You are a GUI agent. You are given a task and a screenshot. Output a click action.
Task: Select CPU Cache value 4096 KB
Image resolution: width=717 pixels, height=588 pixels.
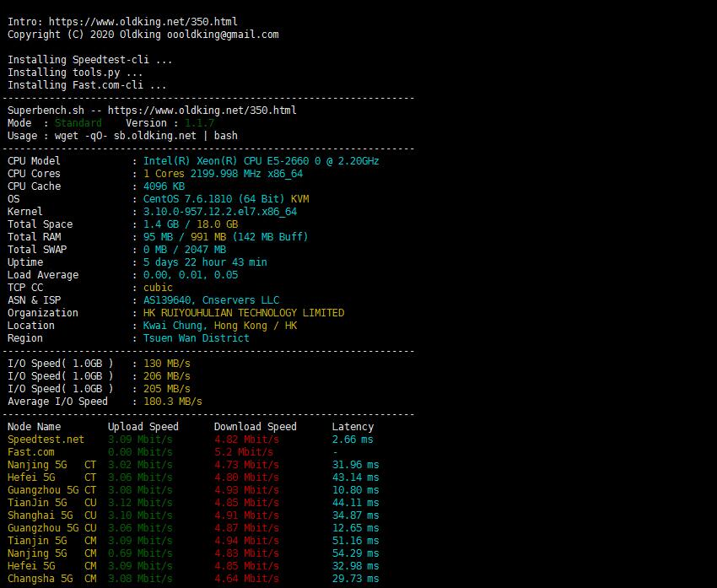pos(164,186)
